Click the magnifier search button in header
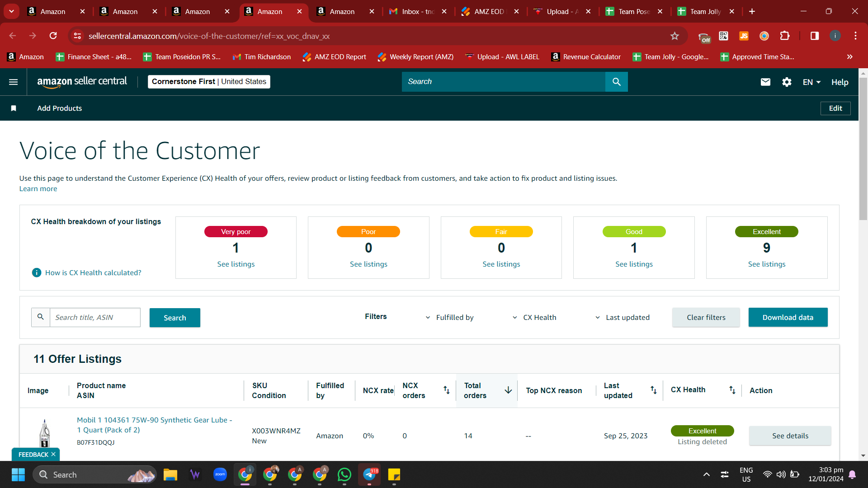Viewport: 868px width, 488px height. click(616, 82)
